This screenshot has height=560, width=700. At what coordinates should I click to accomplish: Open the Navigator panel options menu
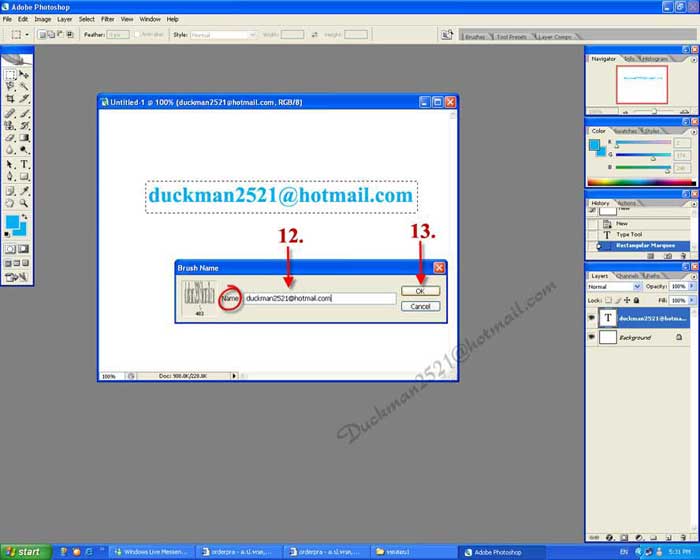693,59
